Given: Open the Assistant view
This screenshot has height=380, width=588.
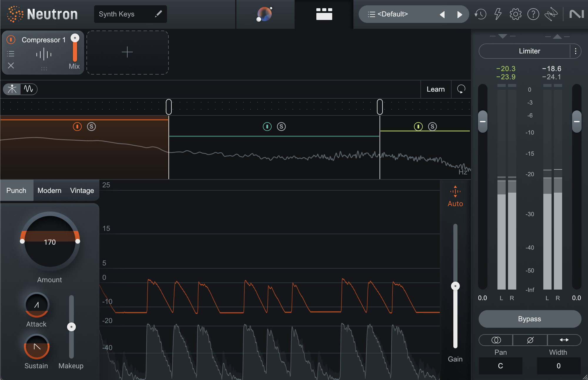Looking at the screenshot, I should 265,14.
